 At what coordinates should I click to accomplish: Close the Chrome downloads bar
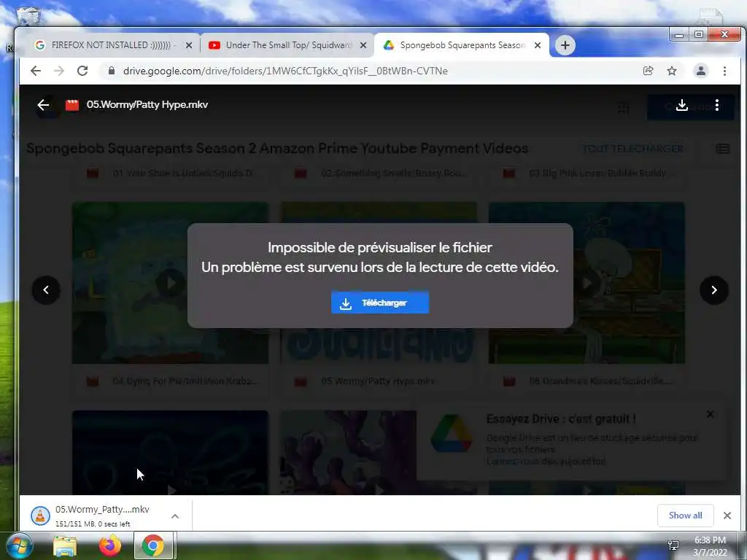point(727,516)
